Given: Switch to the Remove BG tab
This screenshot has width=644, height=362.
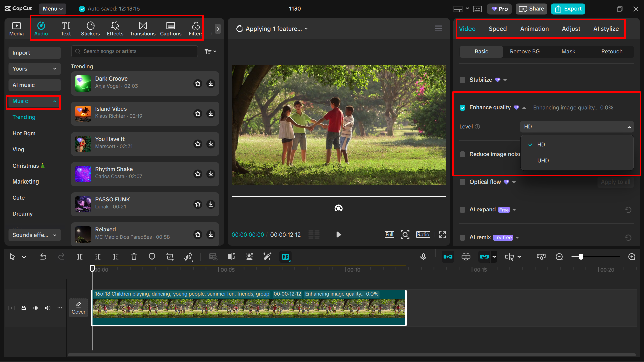Looking at the screenshot, I should point(525,51).
